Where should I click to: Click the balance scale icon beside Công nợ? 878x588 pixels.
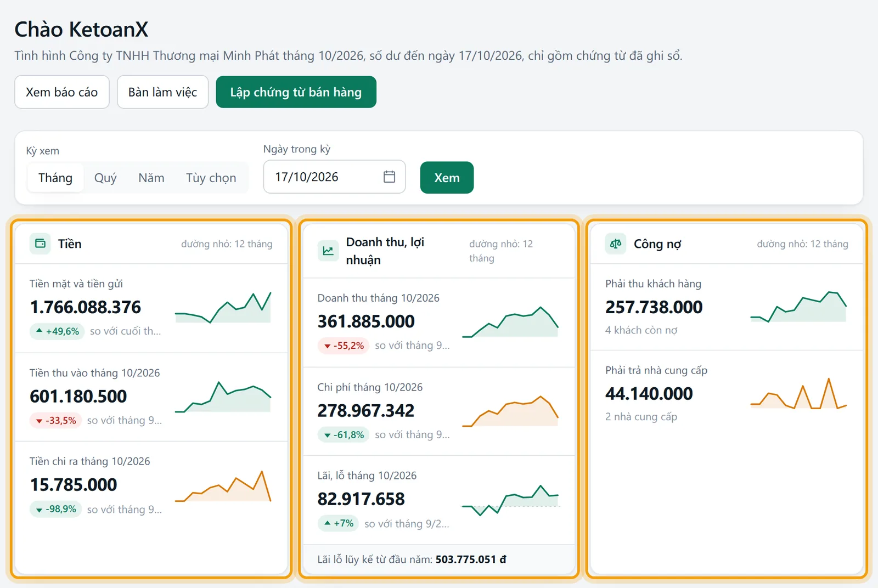click(x=616, y=244)
